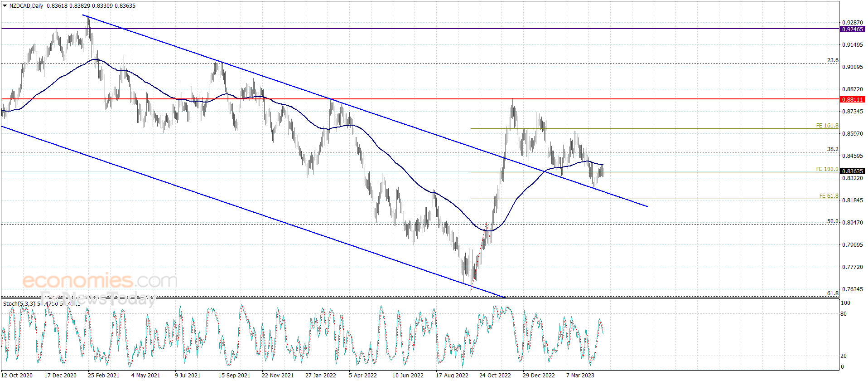Click the 0.80470 price axis label

852,223
